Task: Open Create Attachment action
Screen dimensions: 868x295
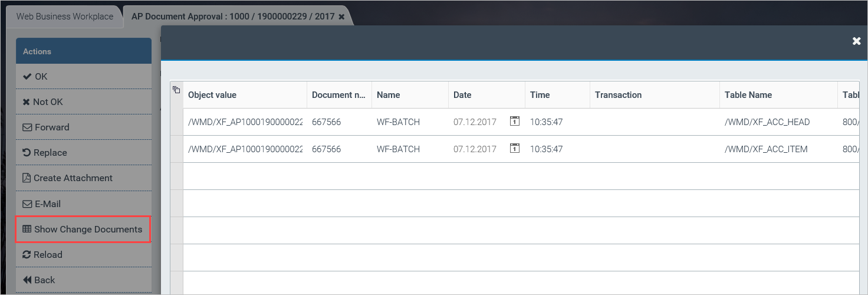Action: pyautogui.click(x=67, y=178)
